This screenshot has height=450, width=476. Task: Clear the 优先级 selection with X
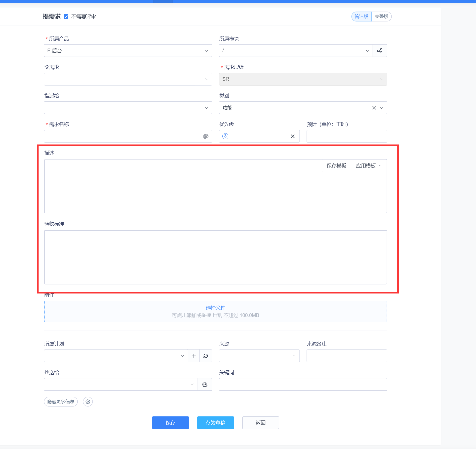tap(292, 136)
